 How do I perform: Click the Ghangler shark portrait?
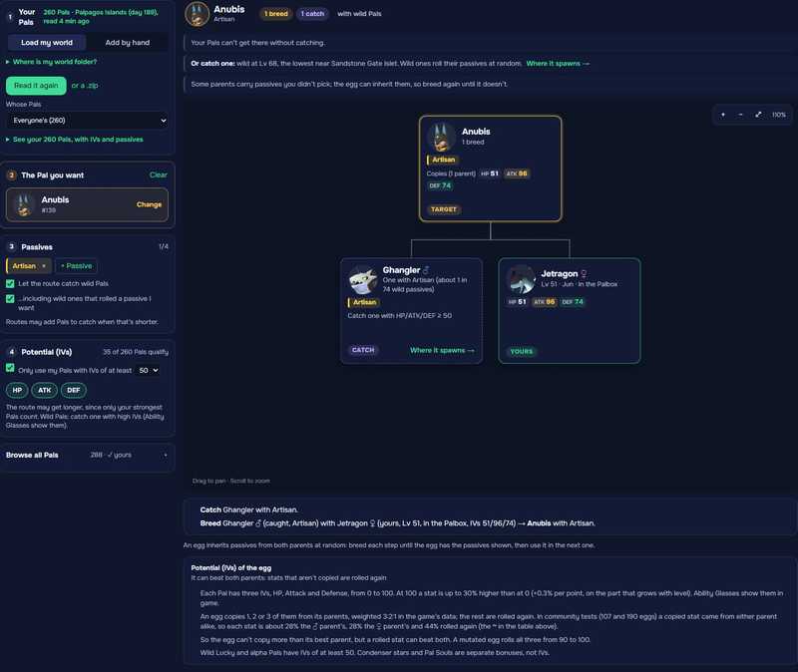[363, 280]
